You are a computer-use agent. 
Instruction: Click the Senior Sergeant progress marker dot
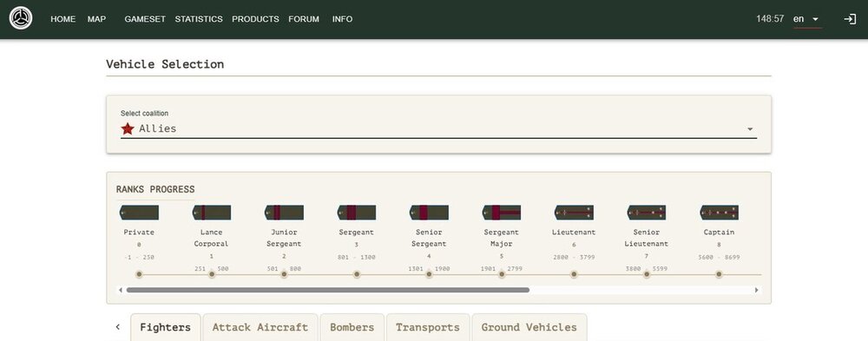click(429, 274)
